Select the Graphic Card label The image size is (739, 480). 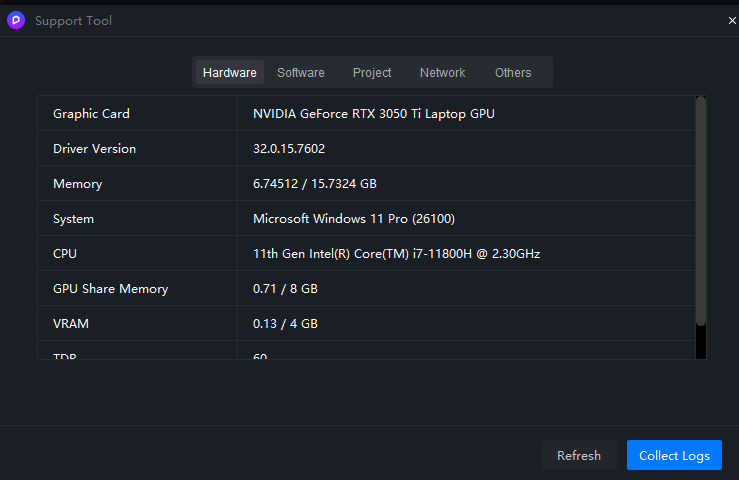coord(91,114)
